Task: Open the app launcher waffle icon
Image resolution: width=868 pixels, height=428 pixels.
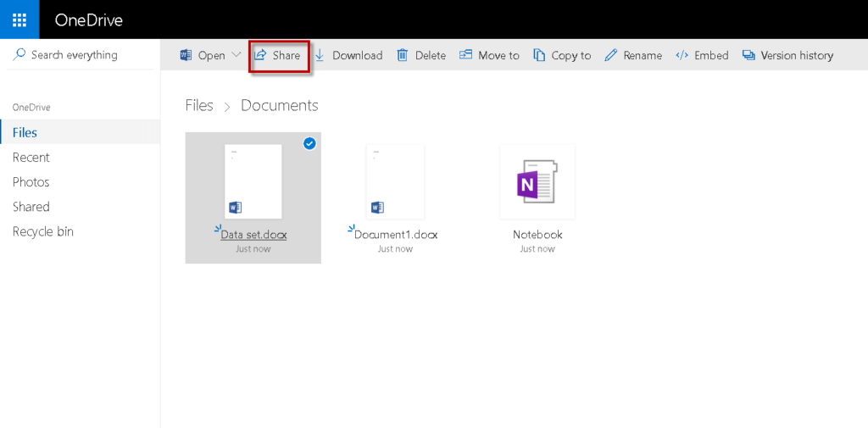Action: [x=19, y=20]
